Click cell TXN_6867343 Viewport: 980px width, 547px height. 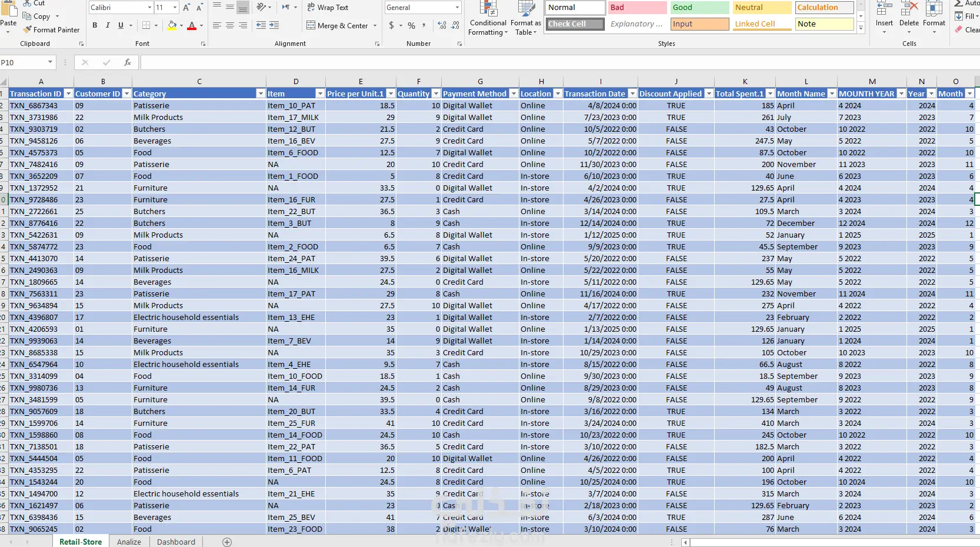41,105
